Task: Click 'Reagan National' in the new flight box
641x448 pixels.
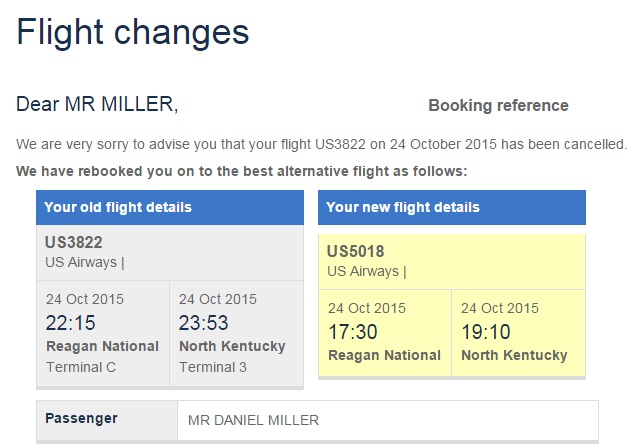Action: tap(384, 355)
